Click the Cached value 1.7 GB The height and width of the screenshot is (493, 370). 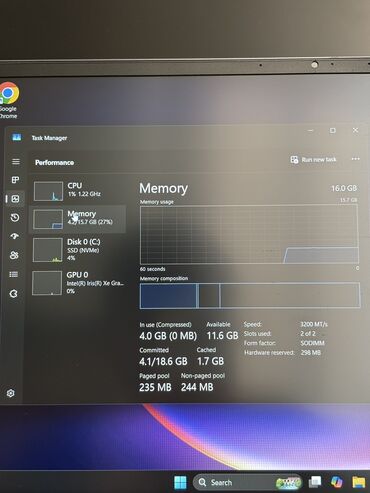[210, 361]
